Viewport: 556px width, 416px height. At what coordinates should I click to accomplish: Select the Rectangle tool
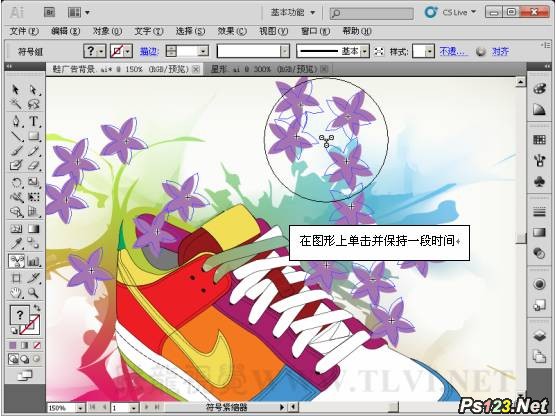pyautogui.click(x=34, y=135)
